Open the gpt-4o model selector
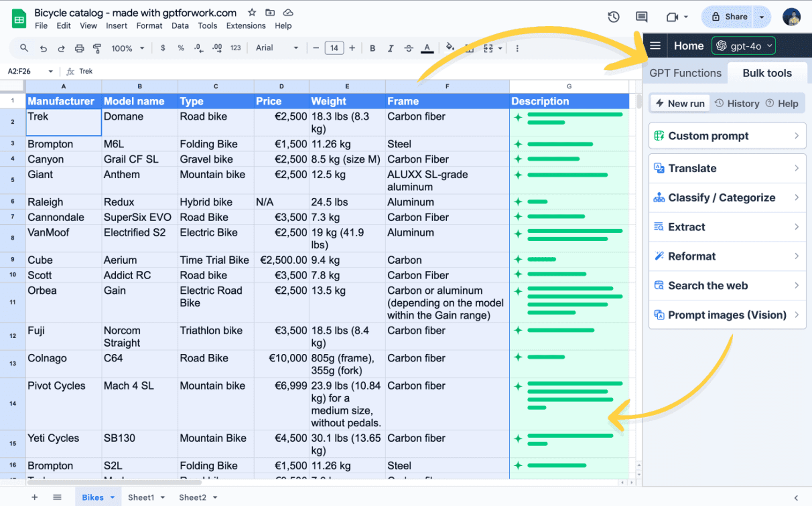Image resolution: width=812 pixels, height=506 pixels. point(743,45)
